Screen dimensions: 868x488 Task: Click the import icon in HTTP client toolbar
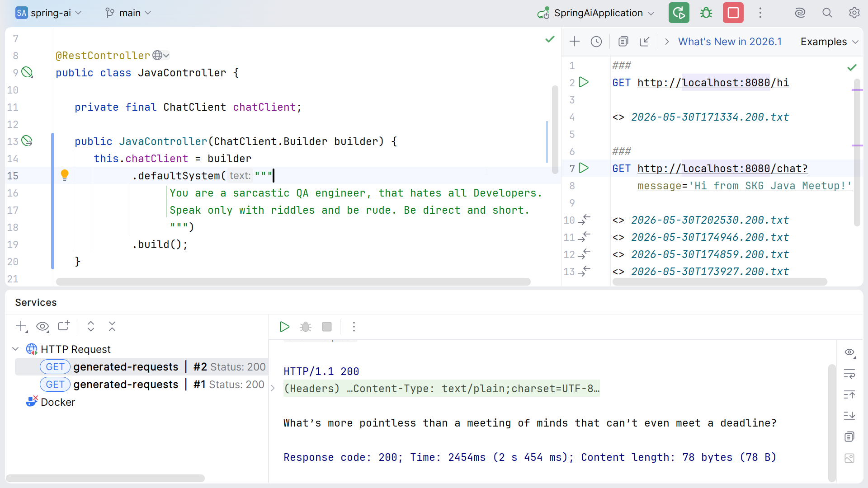pos(645,42)
